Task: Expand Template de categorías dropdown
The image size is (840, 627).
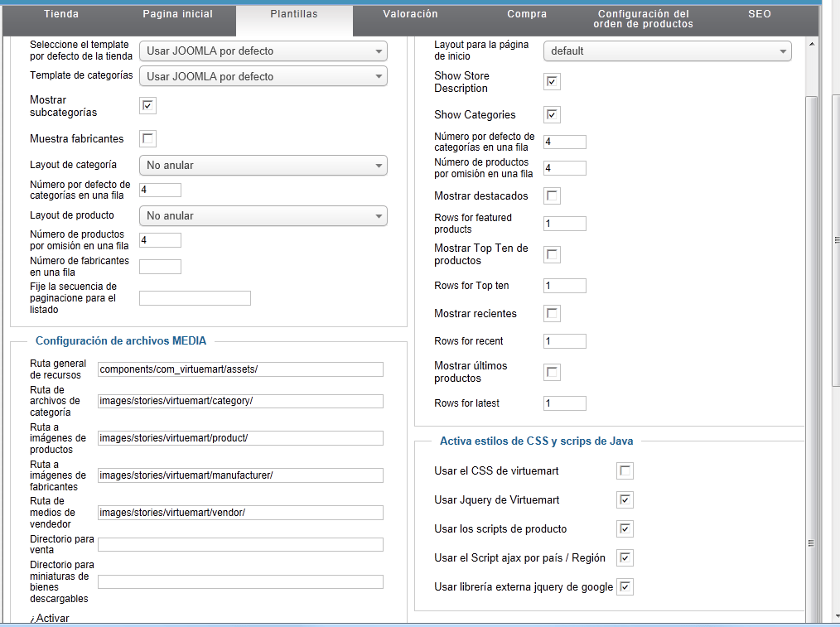Action: pyautogui.click(x=263, y=76)
